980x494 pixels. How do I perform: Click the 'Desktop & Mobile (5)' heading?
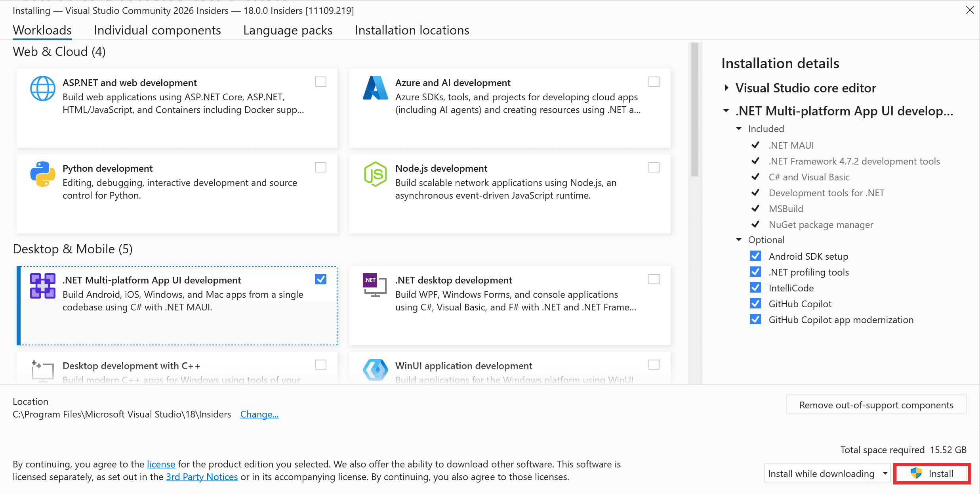click(x=73, y=249)
